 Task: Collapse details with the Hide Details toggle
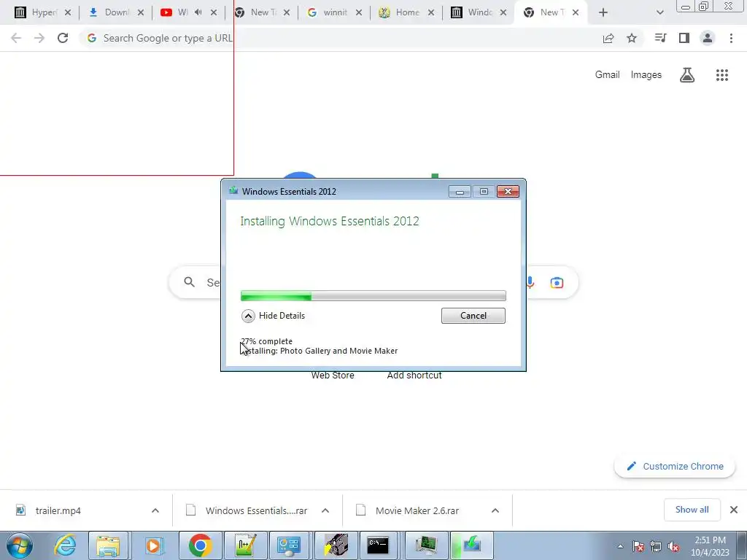[x=274, y=316]
